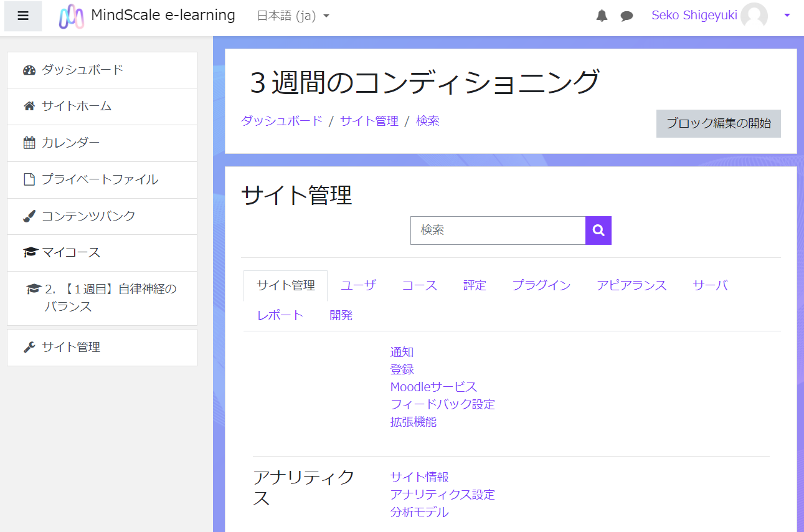Click the Seko Shigeyuki user name
Viewport: 804px width, 532px height.
point(694,15)
